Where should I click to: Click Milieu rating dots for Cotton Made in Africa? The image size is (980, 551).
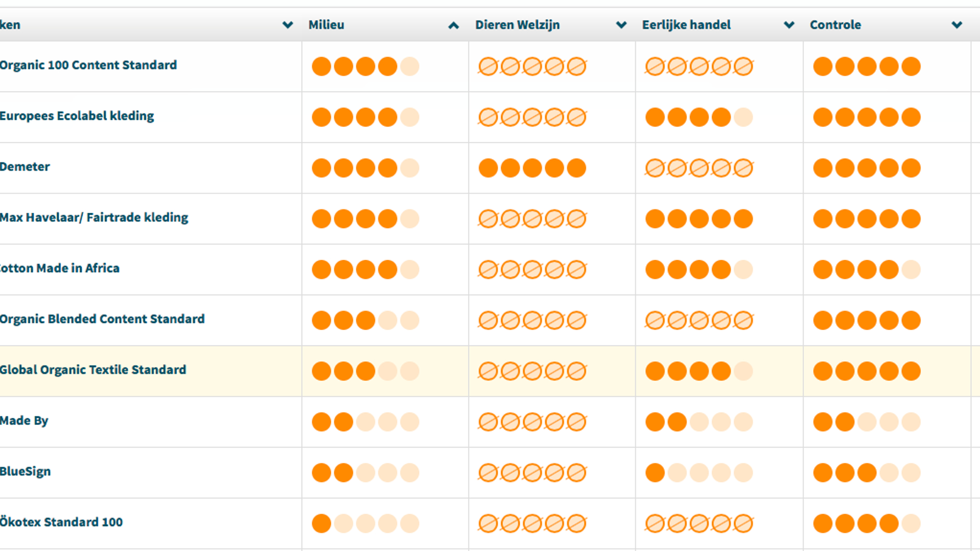[365, 269]
